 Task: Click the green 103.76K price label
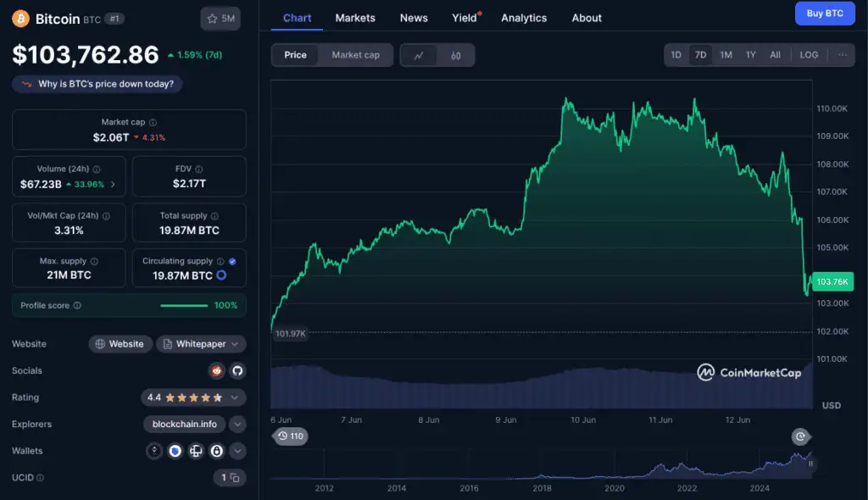point(832,282)
